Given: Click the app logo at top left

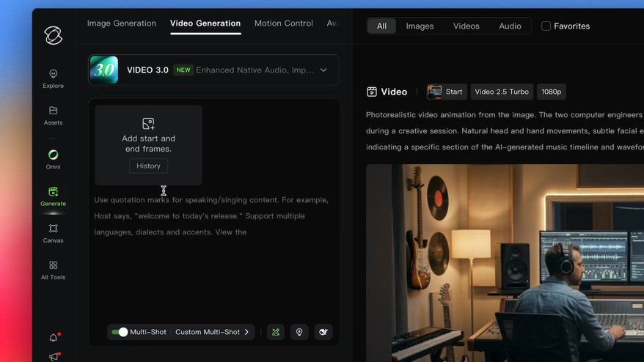Looking at the screenshot, I should coord(53,34).
